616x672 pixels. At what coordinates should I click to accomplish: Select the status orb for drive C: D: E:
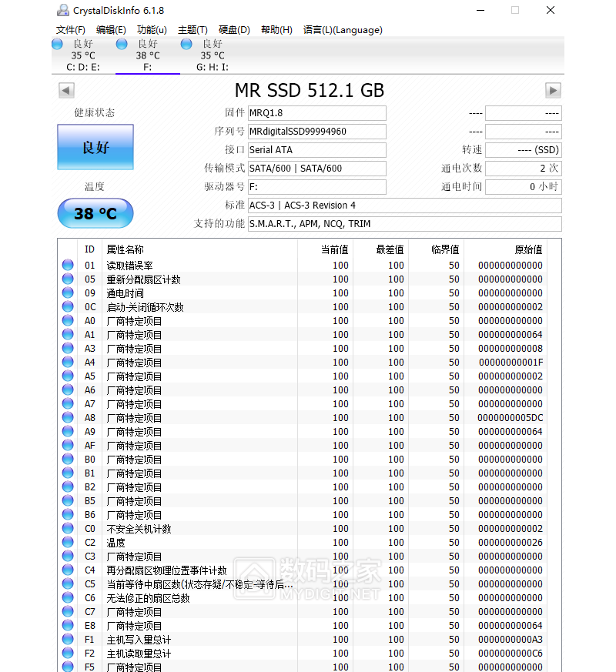(x=57, y=44)
